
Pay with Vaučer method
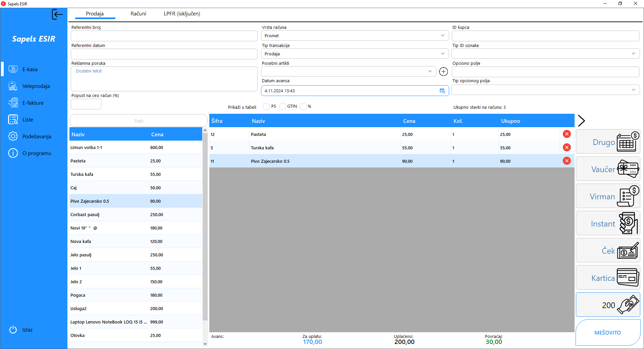click(x=608, y=169)
